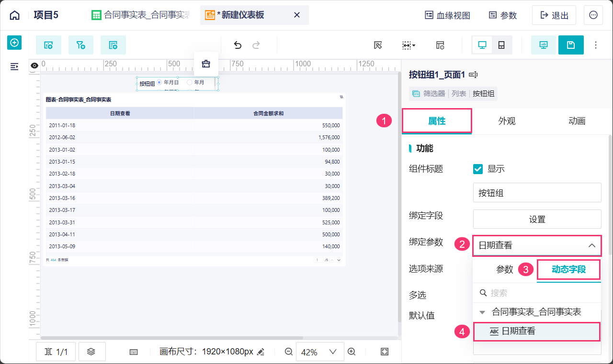Image resolution: width=613 pixels, height=364 pixels.
Task: Click the keyboard shortcuts icon
Action: point(134,352)
